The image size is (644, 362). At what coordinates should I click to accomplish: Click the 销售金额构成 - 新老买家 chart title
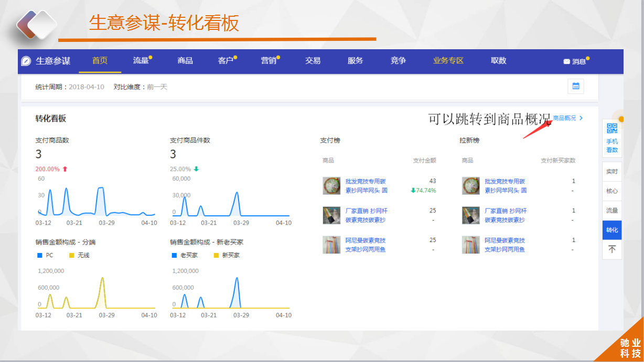click(x=207, y=242)
